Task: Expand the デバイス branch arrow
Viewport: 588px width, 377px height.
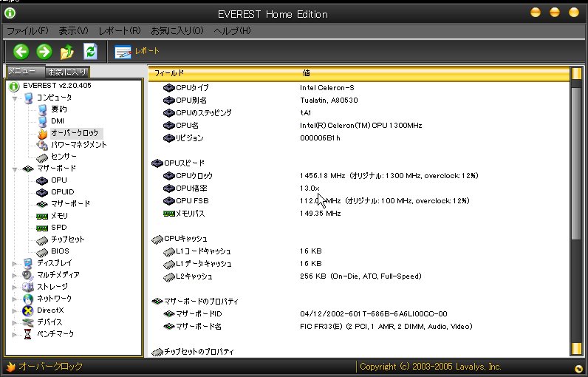Action: tap(15, 322)
